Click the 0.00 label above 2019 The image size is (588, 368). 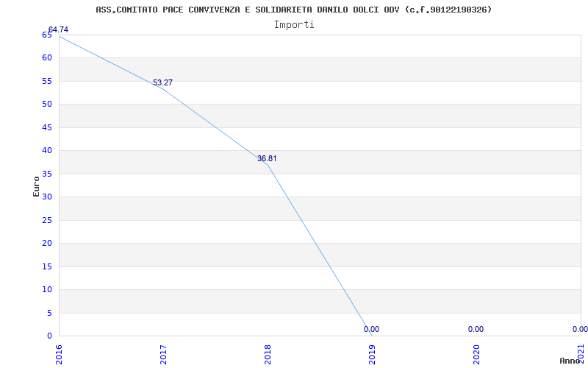point(371,329)
